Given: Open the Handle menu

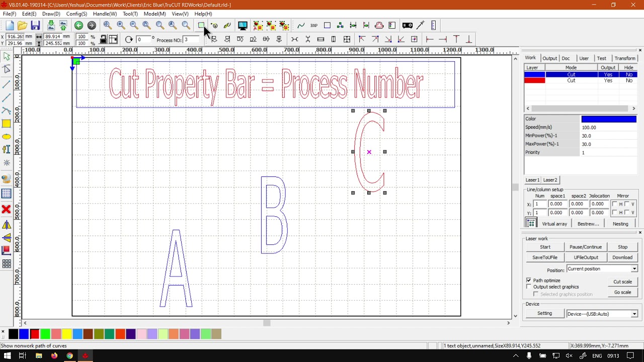Looking at the screenshot, I should [105, 14].
